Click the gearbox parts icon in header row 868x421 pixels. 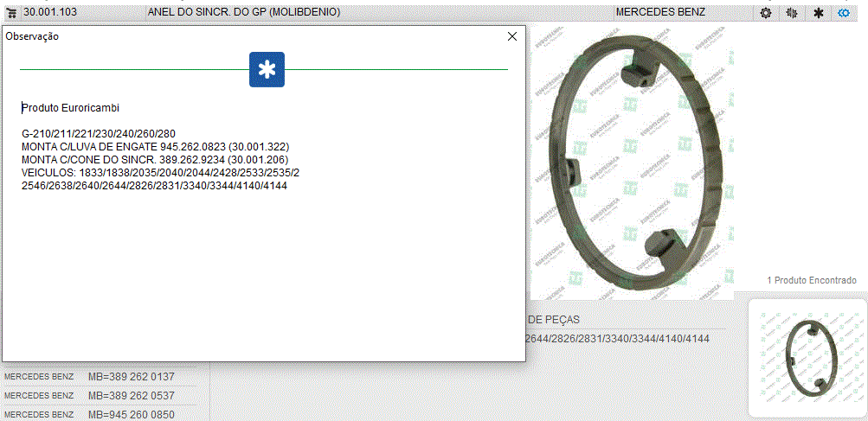coord(791,13)
